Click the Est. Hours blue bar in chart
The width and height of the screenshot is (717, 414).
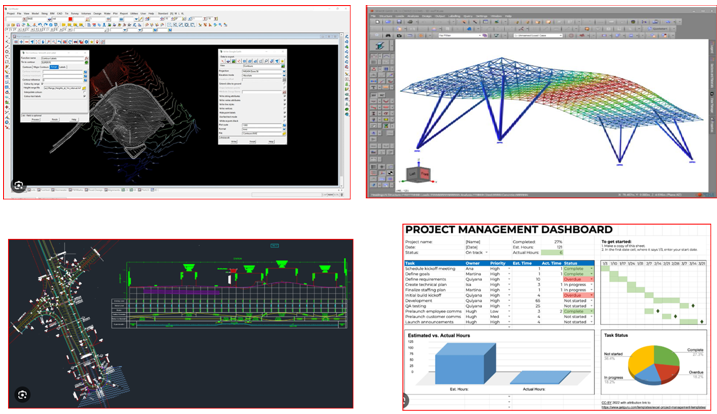[463, 364]
